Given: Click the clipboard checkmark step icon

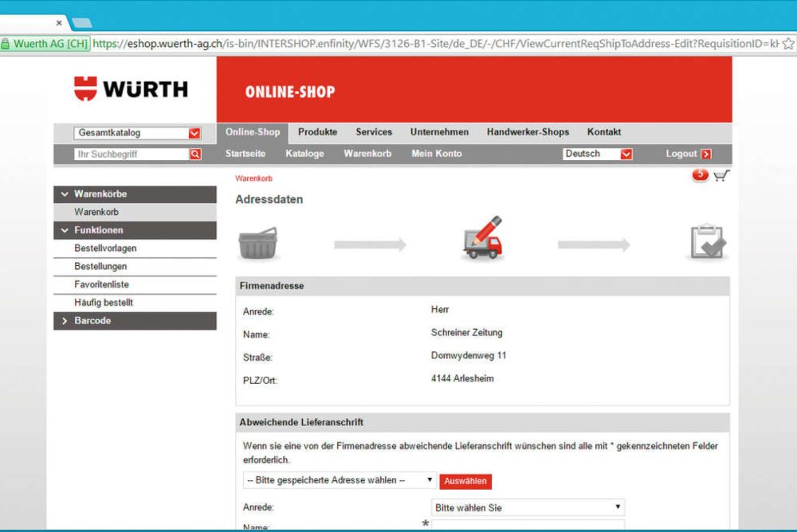Looking at the screenshot, I should point(708,241).
